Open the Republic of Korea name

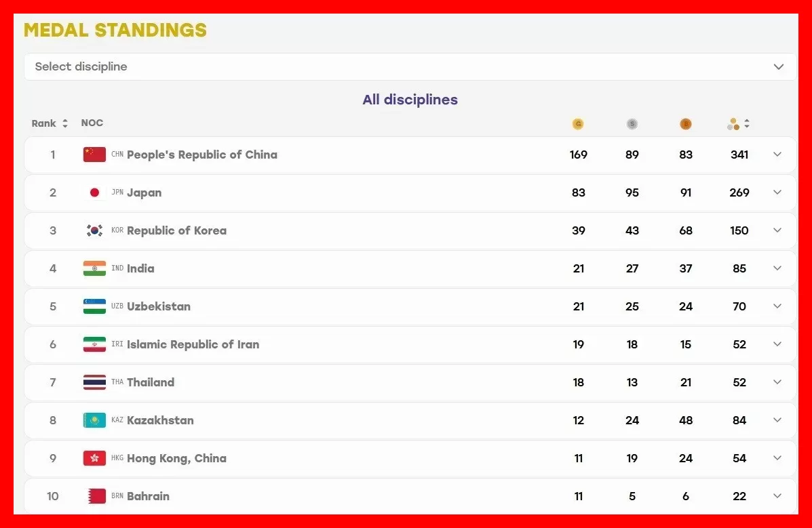[x=176, y=230]
